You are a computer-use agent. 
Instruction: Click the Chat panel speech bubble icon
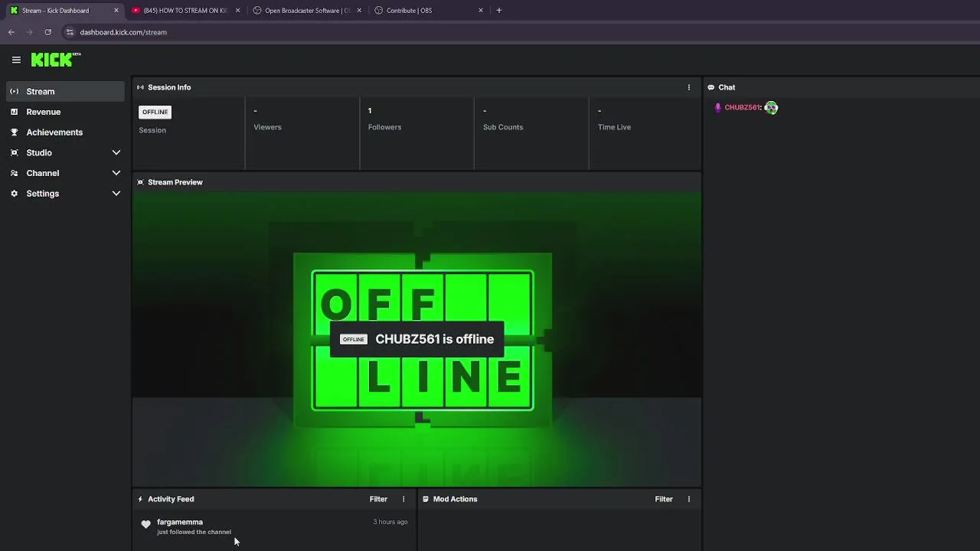(x=710, y=87)
